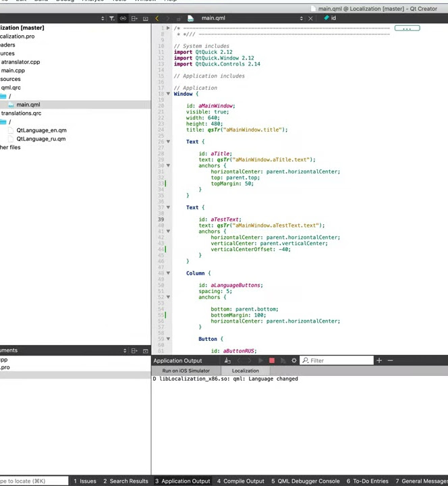Click the attach debugger icon in output toolbar
The image size is (448, 486).
click(x=283, y=360)
